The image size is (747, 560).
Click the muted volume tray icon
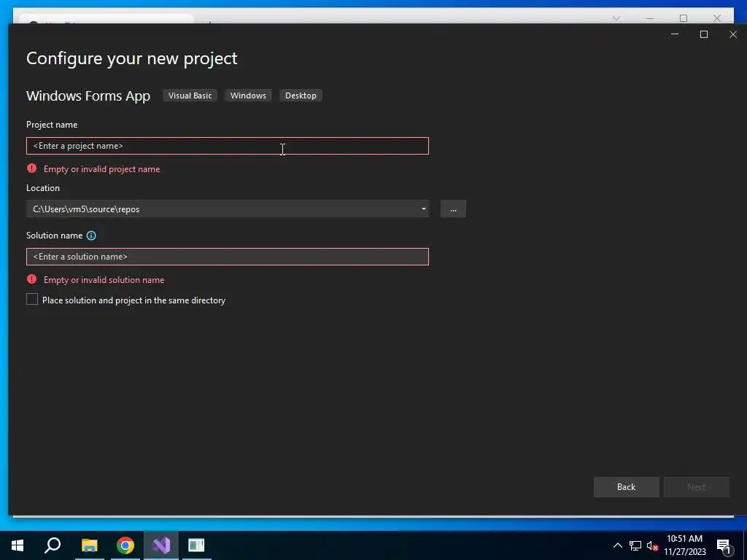pos(652,545)
